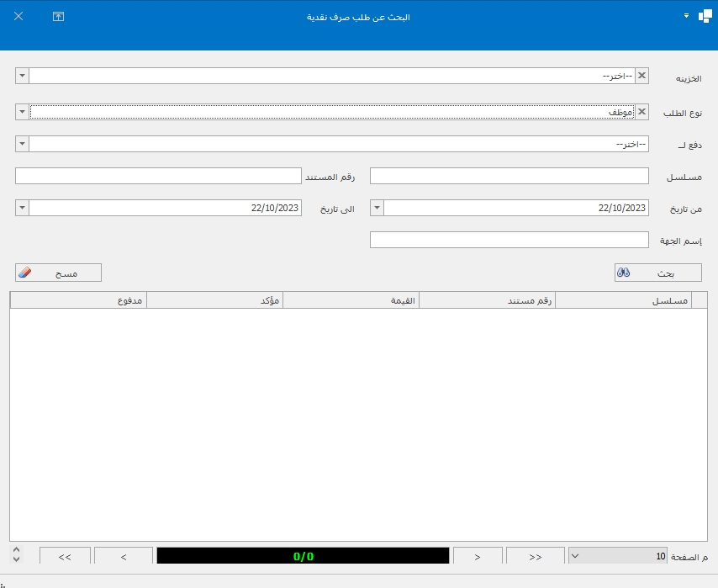Clear the نوع الطلب selection with its X icon
The width and height of the screenshot is (718, 588).
[642, 111]
